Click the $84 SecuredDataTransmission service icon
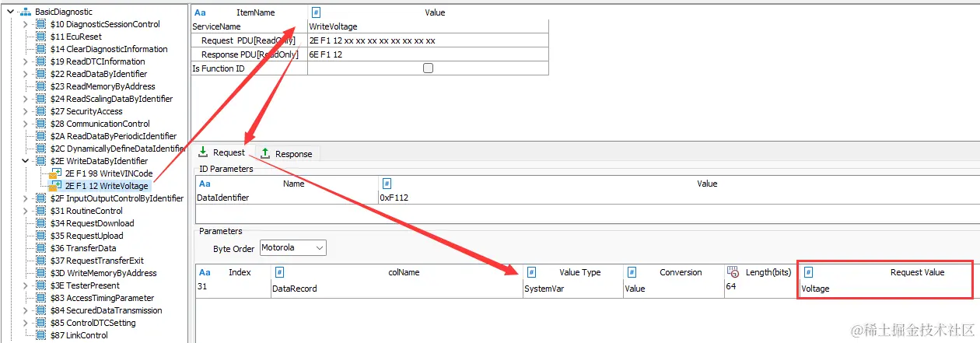Viewport: 980px width, 343px height. click(x=40, y=310)
